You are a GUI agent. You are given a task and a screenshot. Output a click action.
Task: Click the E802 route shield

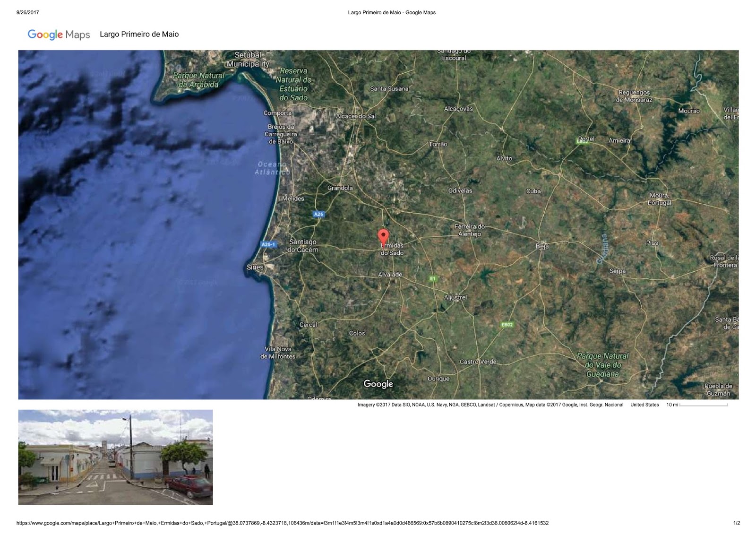tap(507, 325)
